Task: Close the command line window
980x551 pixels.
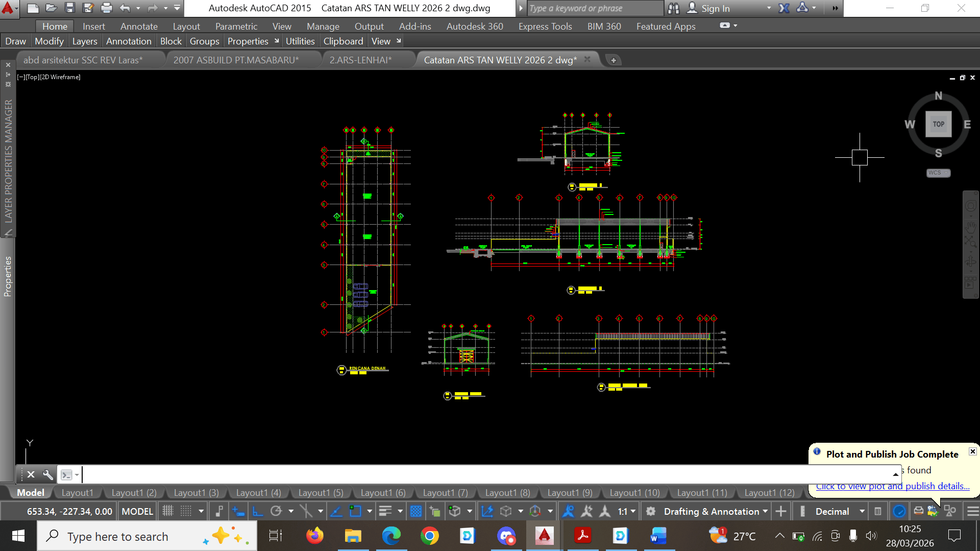Action: [31, 474]
